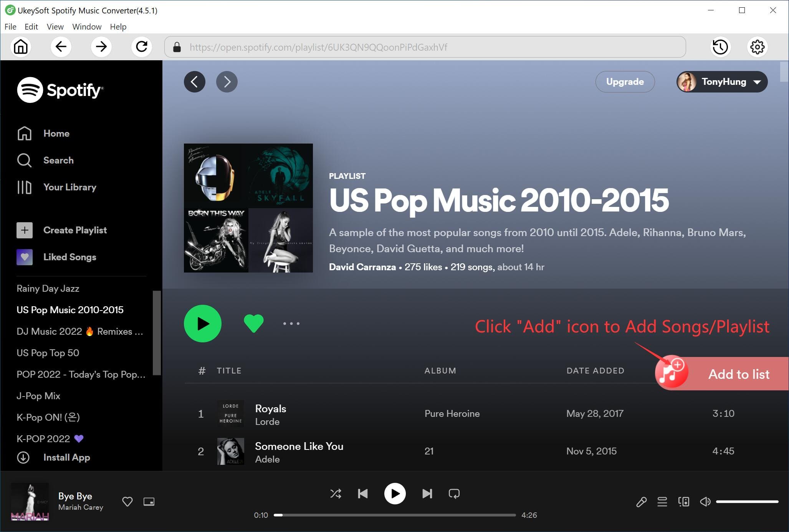Screen dimensions: 789x532
Task: Click the skip next track icon
Action: click(427, 493)
